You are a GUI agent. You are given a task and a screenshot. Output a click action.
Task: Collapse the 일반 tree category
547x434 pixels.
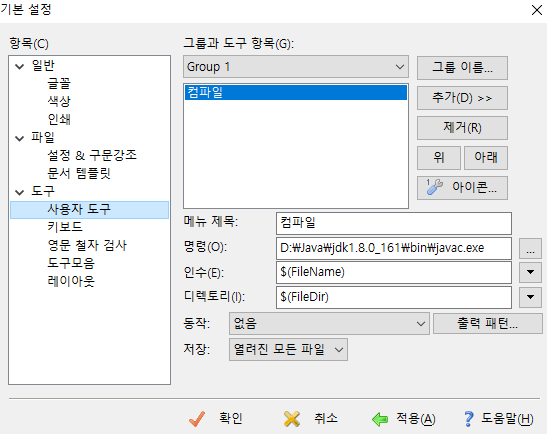[x=20, y=66]
